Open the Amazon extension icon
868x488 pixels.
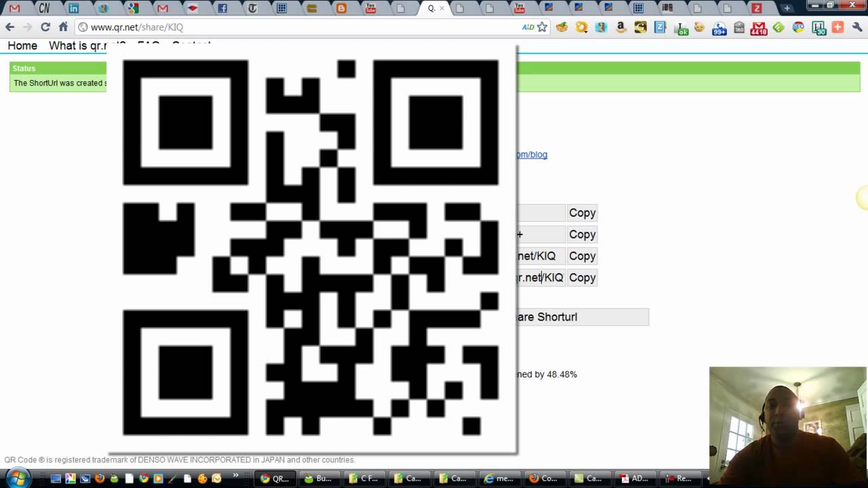coord(620,27)
